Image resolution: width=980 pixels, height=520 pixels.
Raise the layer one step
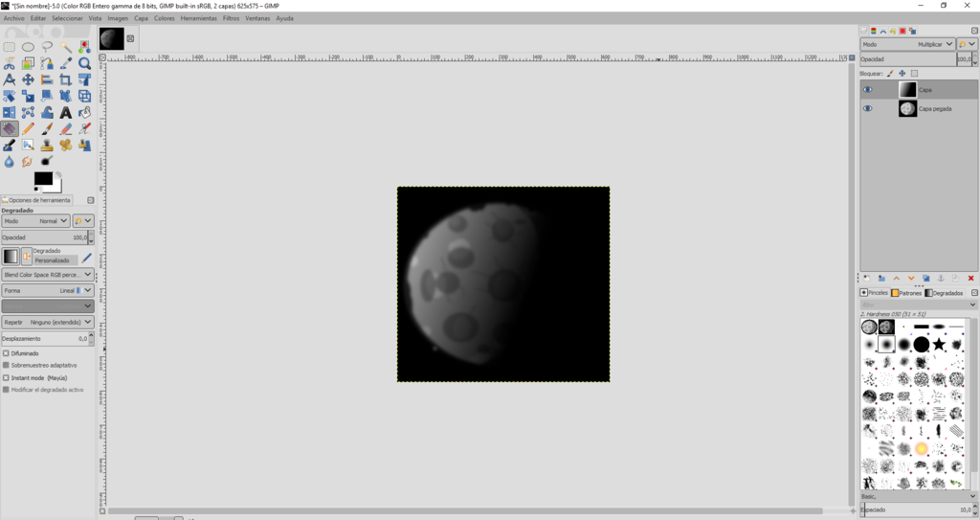point(896,278)
